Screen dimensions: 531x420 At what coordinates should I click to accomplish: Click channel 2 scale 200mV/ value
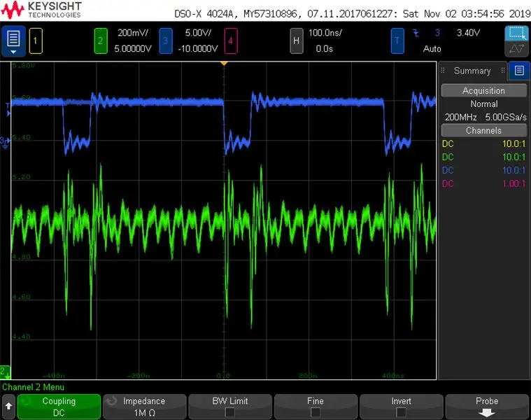tap(133, 33)
